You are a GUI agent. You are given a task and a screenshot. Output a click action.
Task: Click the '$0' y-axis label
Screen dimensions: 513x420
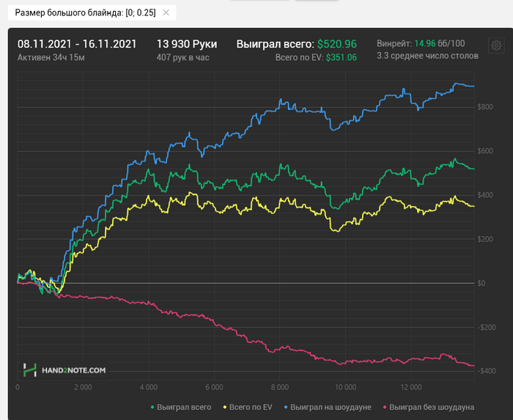click(x=481, y=283)
